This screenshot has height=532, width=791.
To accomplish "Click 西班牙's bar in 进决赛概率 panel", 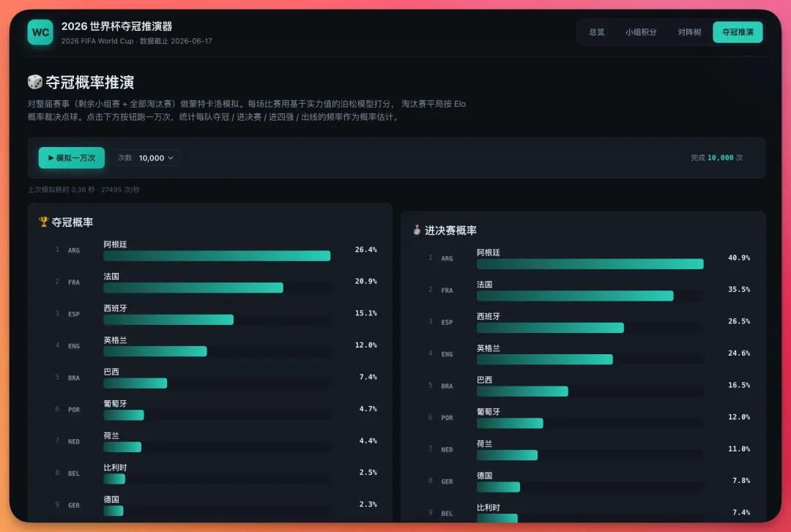I will click(x=550, y=328).
